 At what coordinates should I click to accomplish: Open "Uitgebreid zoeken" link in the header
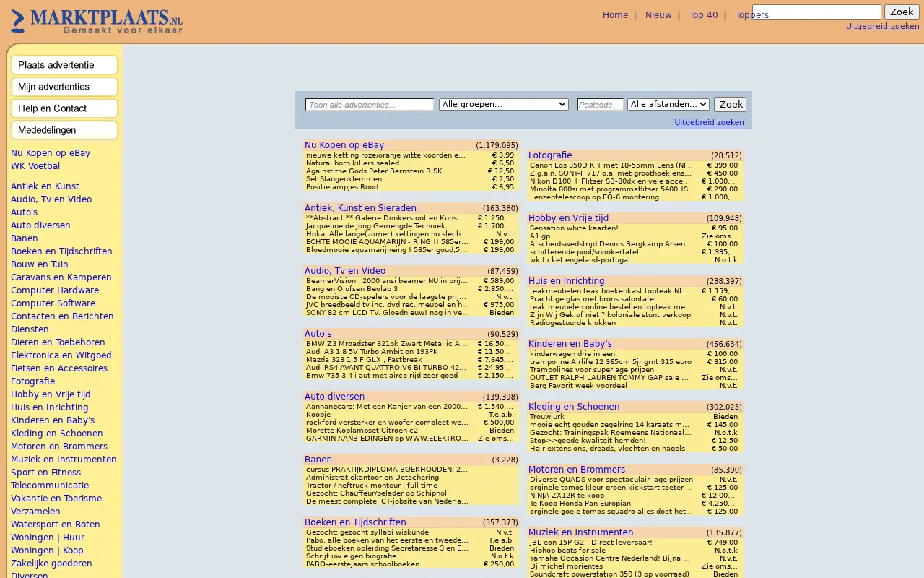(883, 26)
